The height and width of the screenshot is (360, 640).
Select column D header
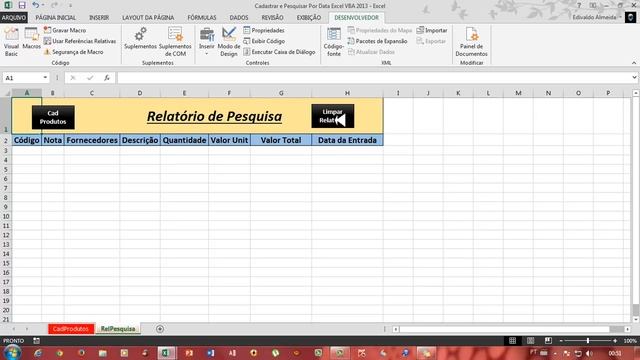(140, 93)
